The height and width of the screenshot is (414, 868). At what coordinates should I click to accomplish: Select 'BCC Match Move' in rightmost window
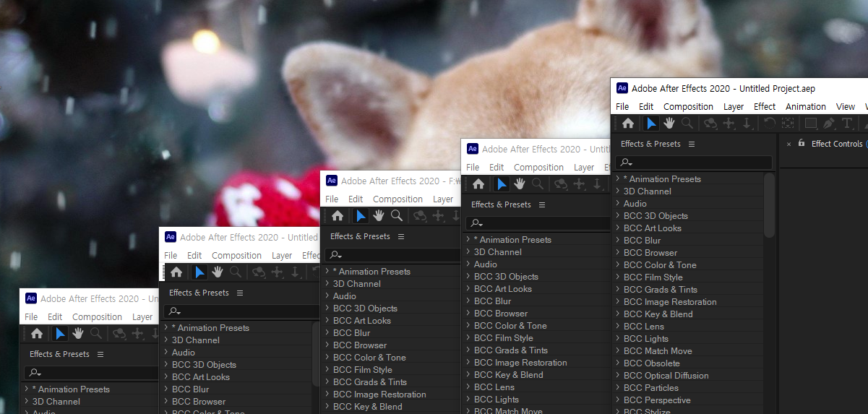point(658,351)
